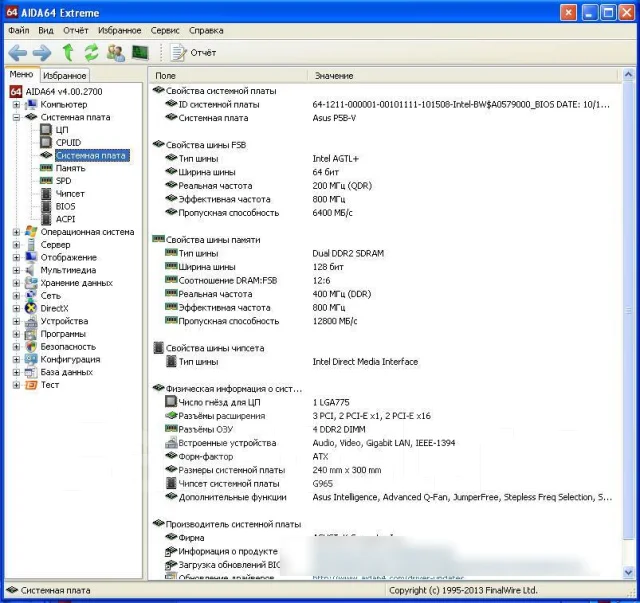Open the green monitor diagnostics icon
640x603 pixels.
(140, 53)
